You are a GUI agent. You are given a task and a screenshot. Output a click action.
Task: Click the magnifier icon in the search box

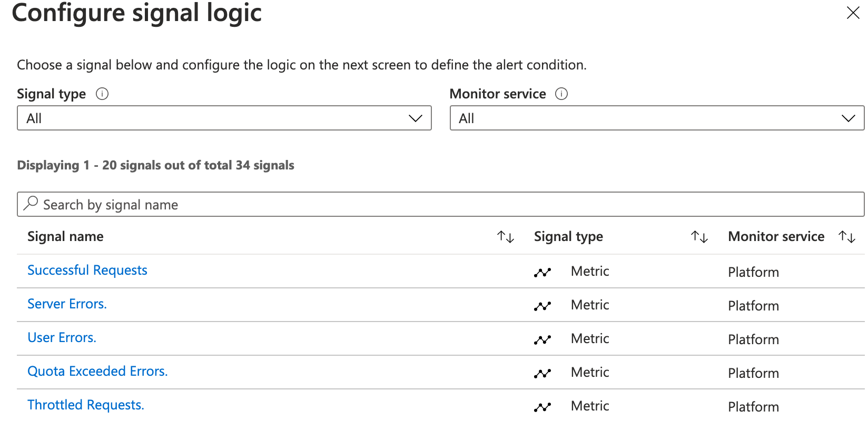(31, 204)
